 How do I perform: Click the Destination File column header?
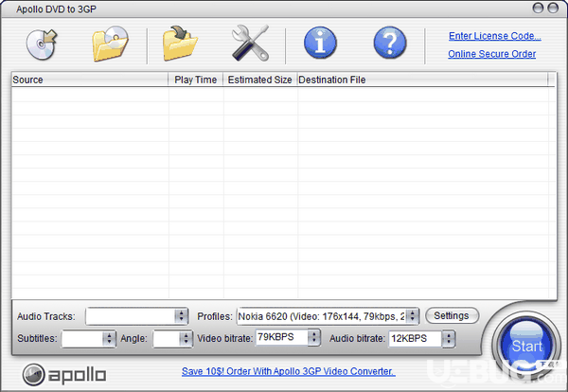[422, 80]
